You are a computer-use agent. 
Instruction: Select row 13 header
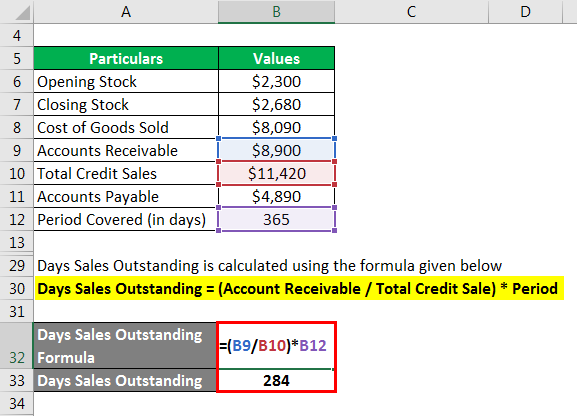click(17, 242)
